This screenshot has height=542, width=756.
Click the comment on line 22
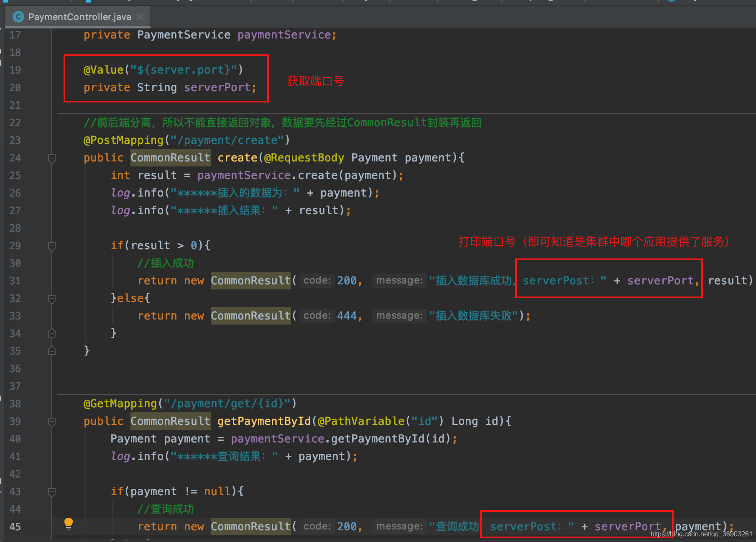283,123
